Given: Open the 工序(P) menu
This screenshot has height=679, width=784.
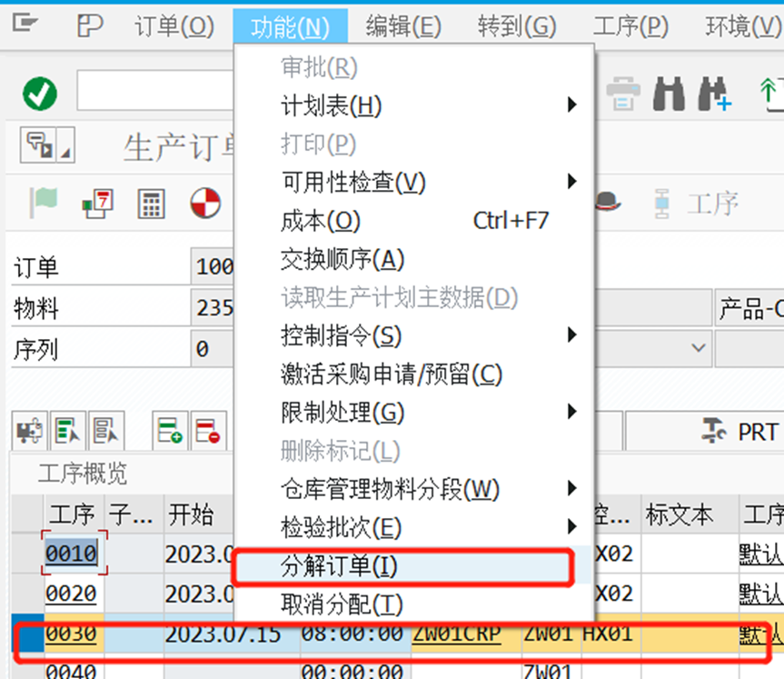Looking at the screenshot, I should tap(630, 26).
